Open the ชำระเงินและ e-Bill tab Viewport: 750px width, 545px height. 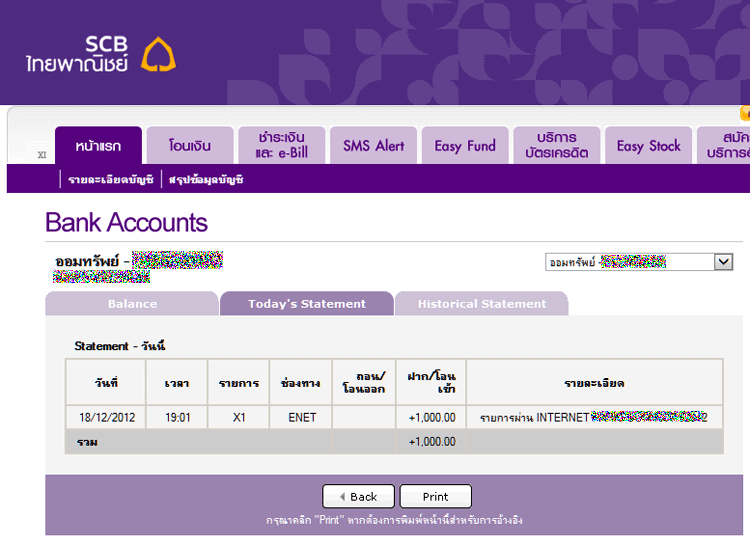(281, 146)
